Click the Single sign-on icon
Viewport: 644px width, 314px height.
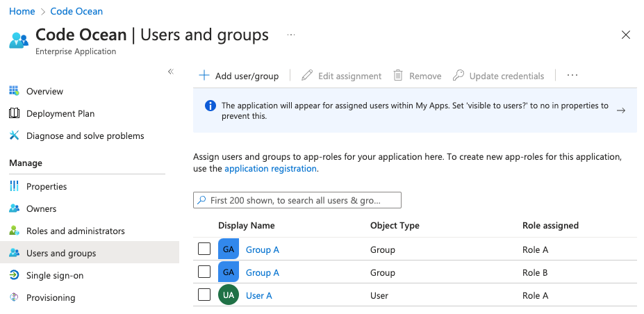click(14, 275)
